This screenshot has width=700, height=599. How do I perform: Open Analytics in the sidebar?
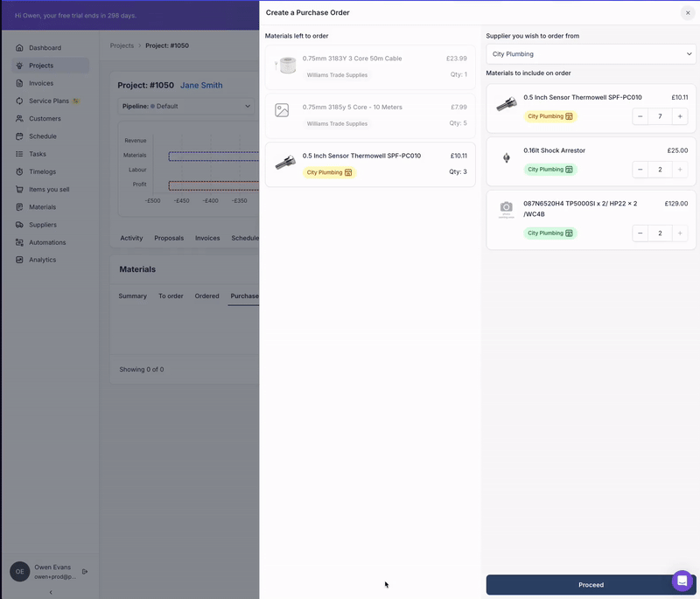click(42, 260)
